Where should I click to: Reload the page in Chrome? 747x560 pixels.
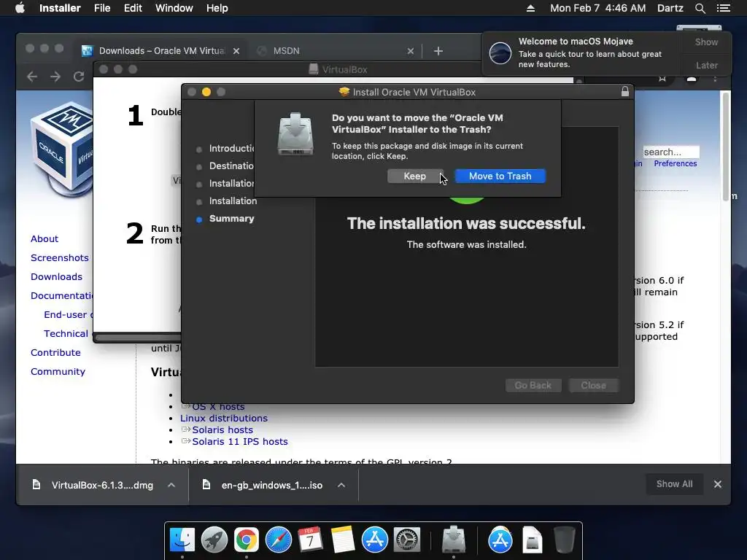coord(79,77)
